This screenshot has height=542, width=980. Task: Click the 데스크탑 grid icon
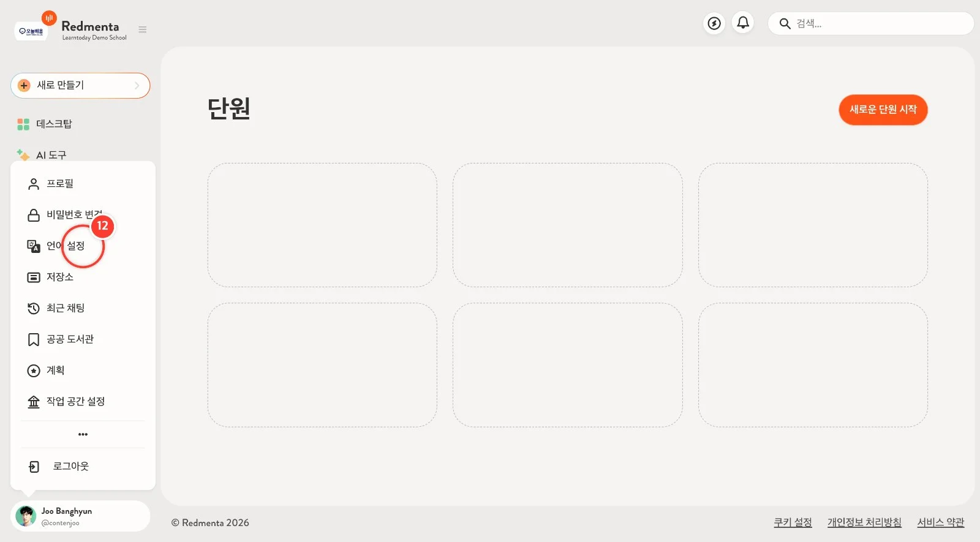click(x=23, y=124)
